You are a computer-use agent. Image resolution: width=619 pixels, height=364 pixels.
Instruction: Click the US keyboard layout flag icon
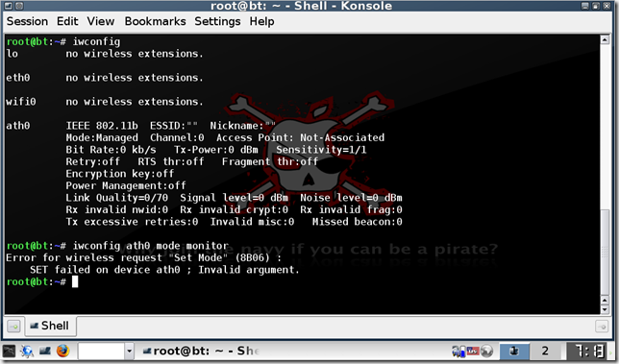tap(473, 351)
